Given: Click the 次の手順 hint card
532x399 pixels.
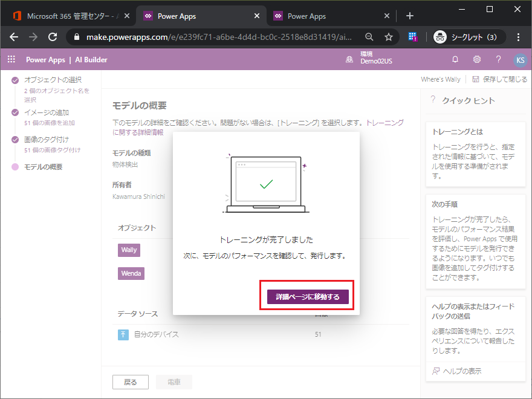Looking at the screenshot, I should pyautogui.click(x=476, y=242).
